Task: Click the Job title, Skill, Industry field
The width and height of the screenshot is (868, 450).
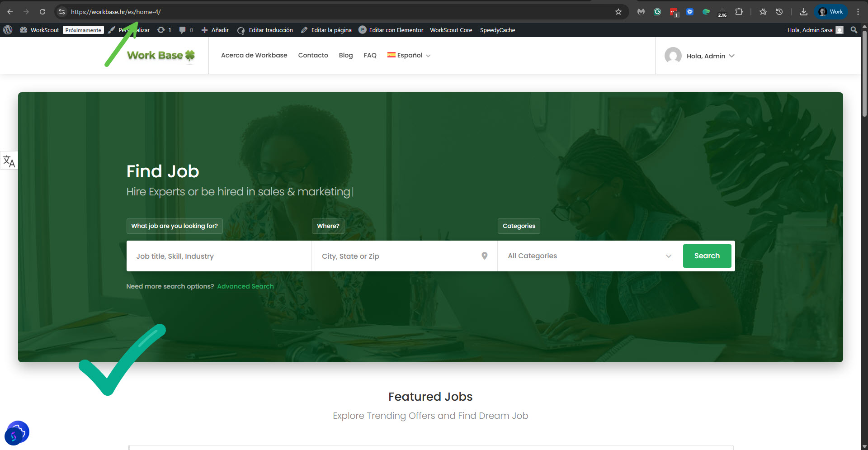Action: 219,256
